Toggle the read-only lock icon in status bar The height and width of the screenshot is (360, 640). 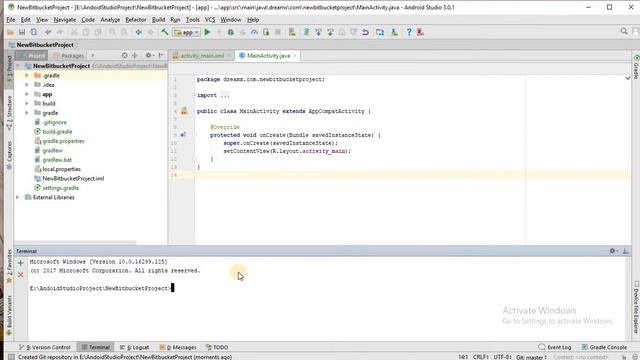point(624,357)
